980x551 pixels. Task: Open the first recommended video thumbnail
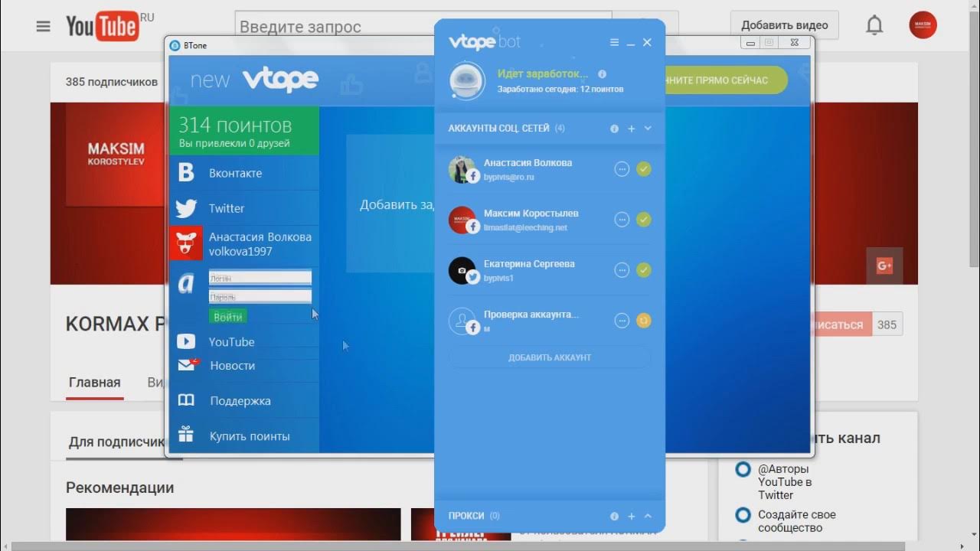pyautogui.click(x=233, y=525)
